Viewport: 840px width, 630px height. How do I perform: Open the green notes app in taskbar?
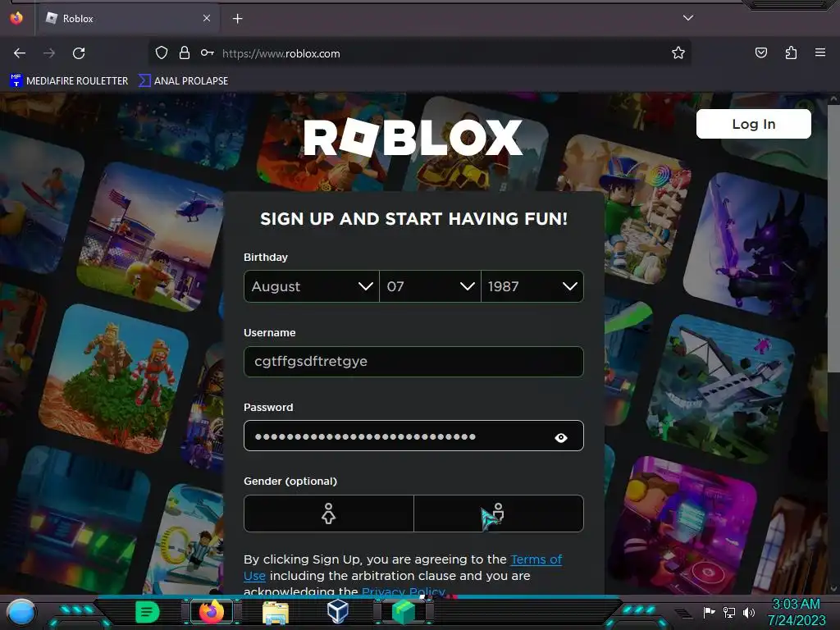coord(148,612)
